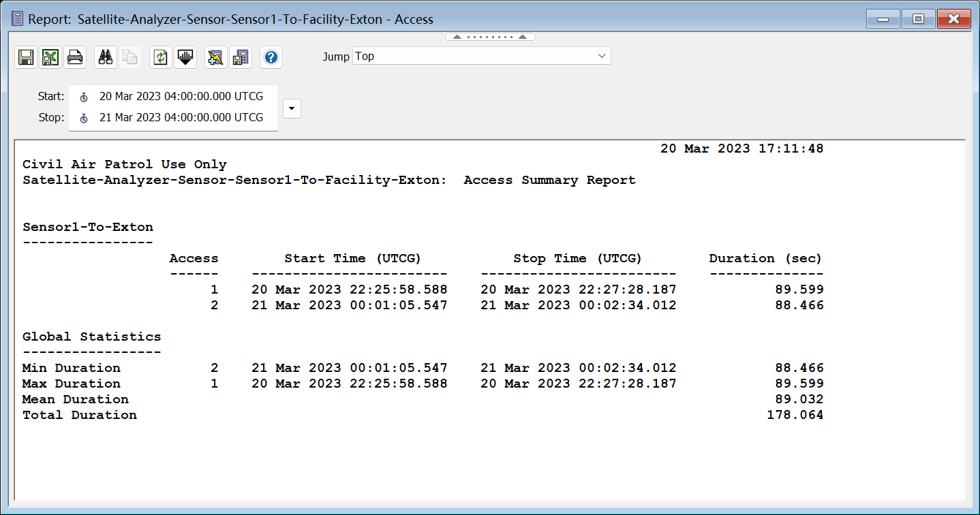Export the report with the Excel icon
This screenshot has height=515, width=980.
50,57
